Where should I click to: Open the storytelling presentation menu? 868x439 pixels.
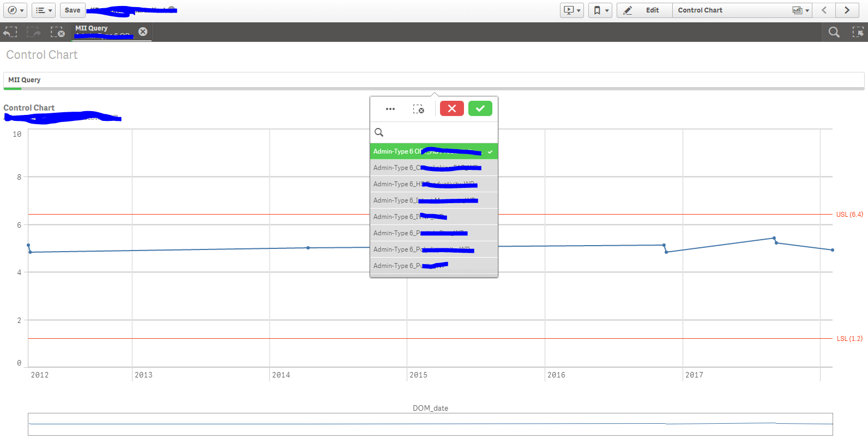tap(572, 10)
